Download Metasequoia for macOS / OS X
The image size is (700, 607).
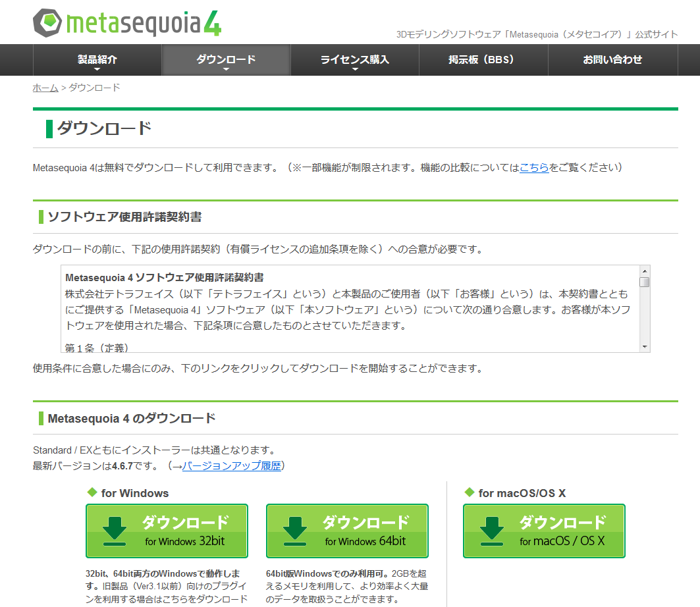pyautogui.click(x=544, y=531)
